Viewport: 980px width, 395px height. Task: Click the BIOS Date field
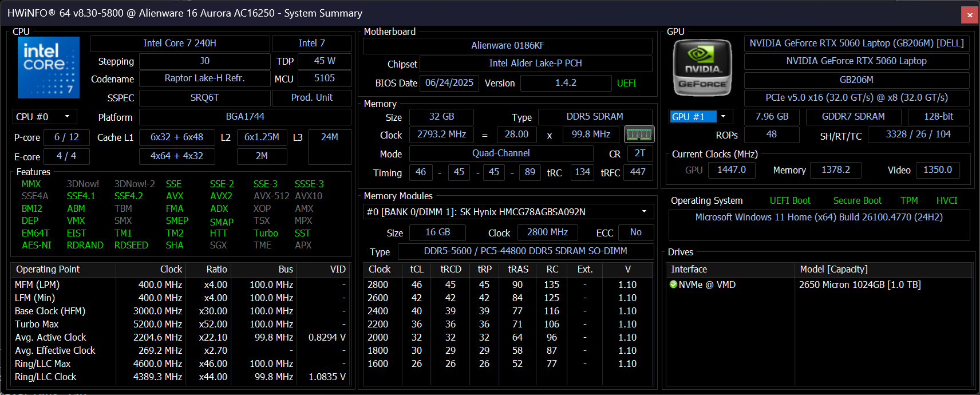[449, 83]
